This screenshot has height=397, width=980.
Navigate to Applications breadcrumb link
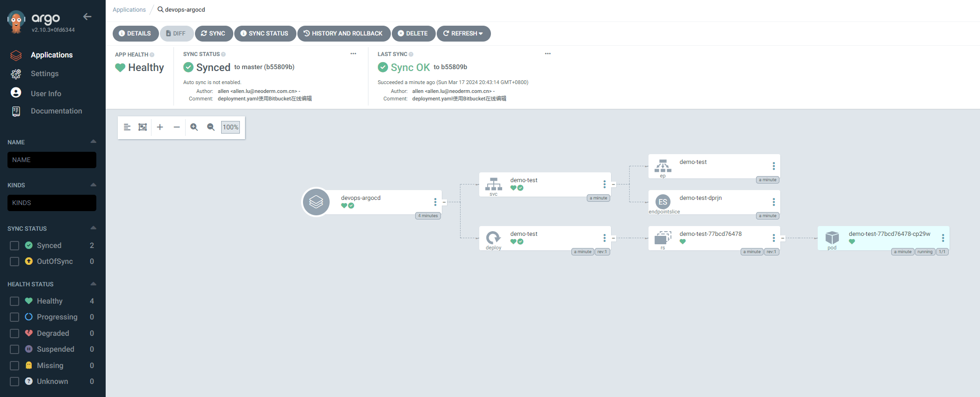129,10
